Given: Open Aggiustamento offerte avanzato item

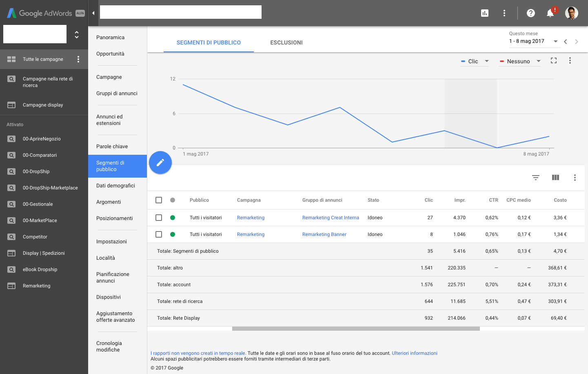Looking at the screenshot, I should coord(115,317).
